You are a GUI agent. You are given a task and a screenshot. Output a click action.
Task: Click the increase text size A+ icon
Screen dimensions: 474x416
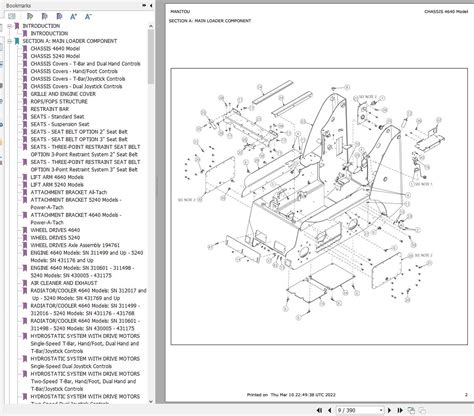coord(74,16)
